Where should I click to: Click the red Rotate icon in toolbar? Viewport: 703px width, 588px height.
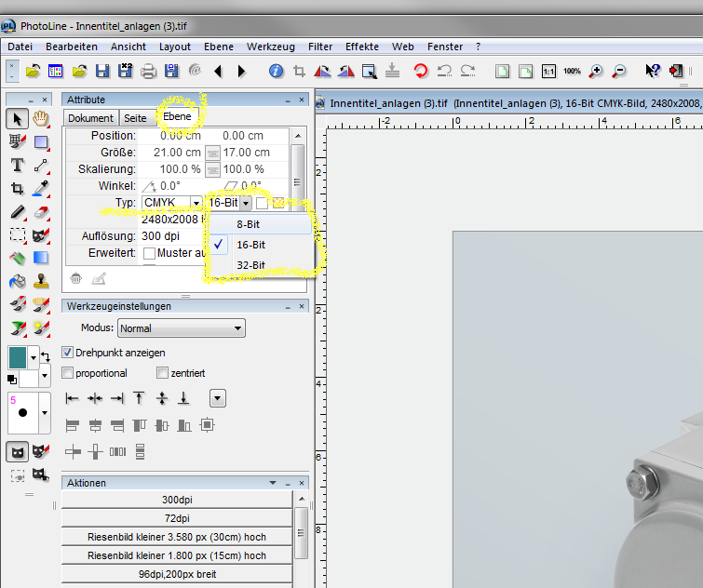(x=421, y=71)
